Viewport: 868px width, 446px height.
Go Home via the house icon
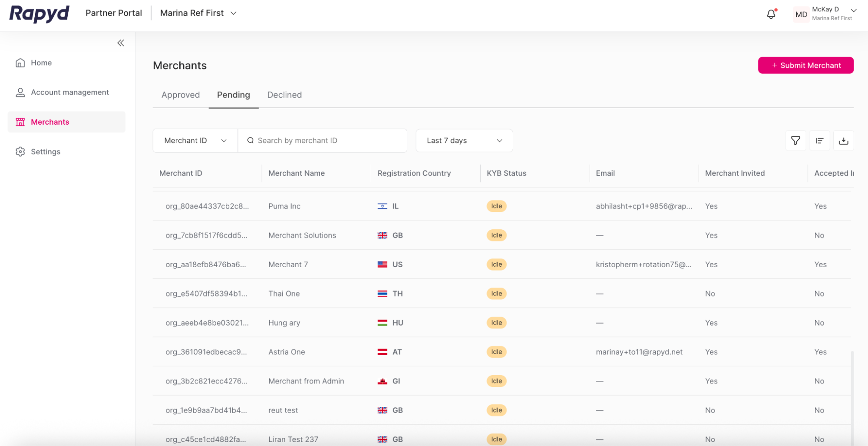click(x=20, y=63)
